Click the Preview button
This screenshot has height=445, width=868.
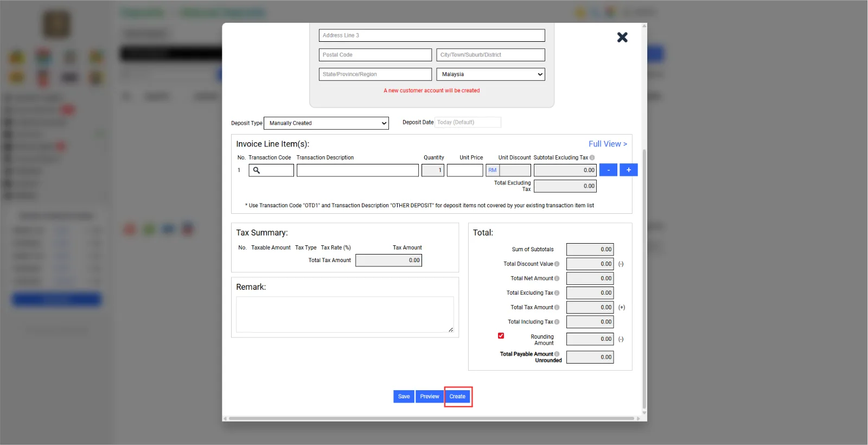pyautogui.click(x=430, y=397)
